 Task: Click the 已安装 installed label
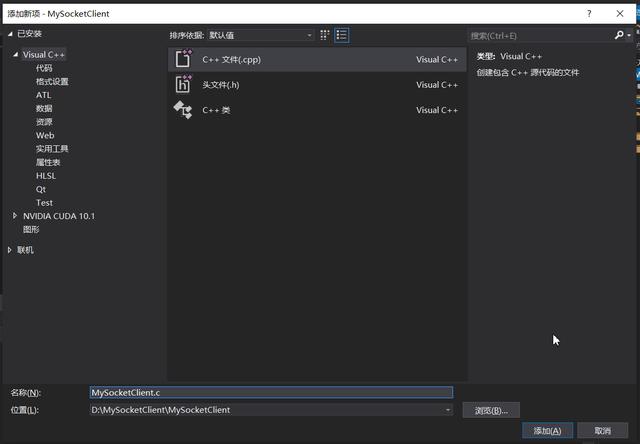coord(29,33)
